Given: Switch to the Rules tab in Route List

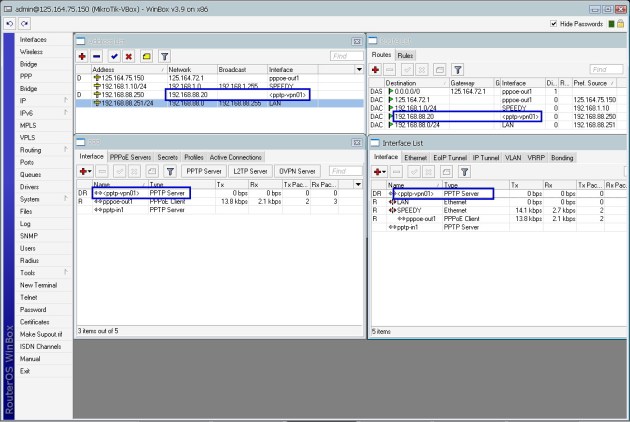Looking at the screenshot, I should point(405,55).
